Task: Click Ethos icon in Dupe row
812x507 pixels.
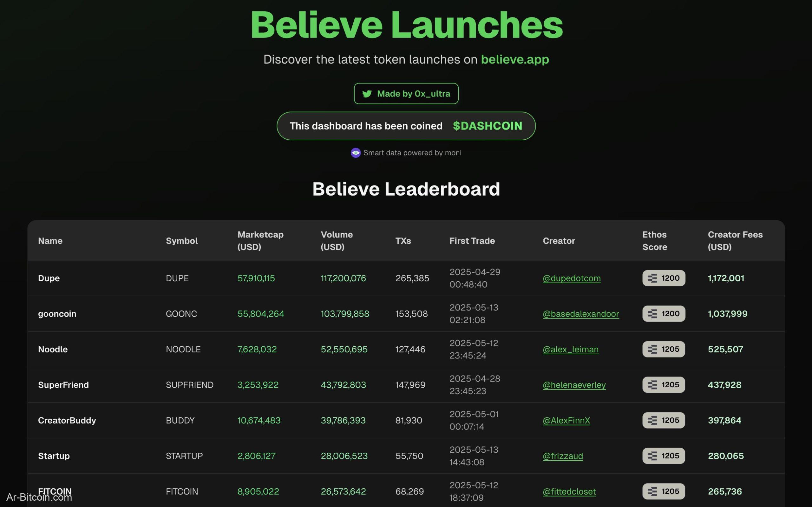Action: pos(652,278)
